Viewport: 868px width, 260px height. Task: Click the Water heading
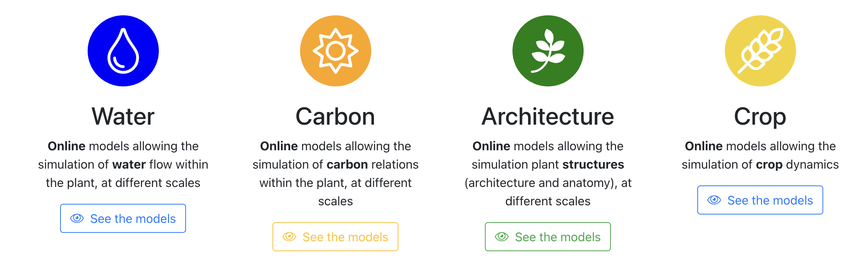[x=123, y=116]
